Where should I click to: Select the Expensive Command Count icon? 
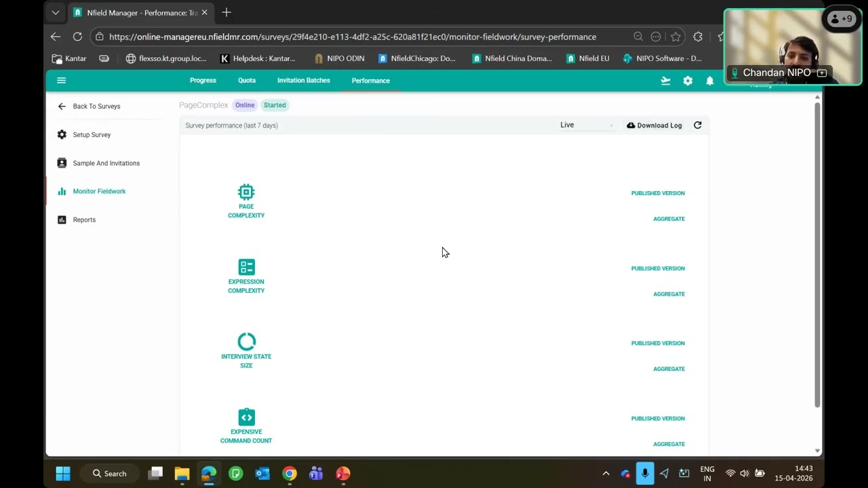[x=246, y=416]
